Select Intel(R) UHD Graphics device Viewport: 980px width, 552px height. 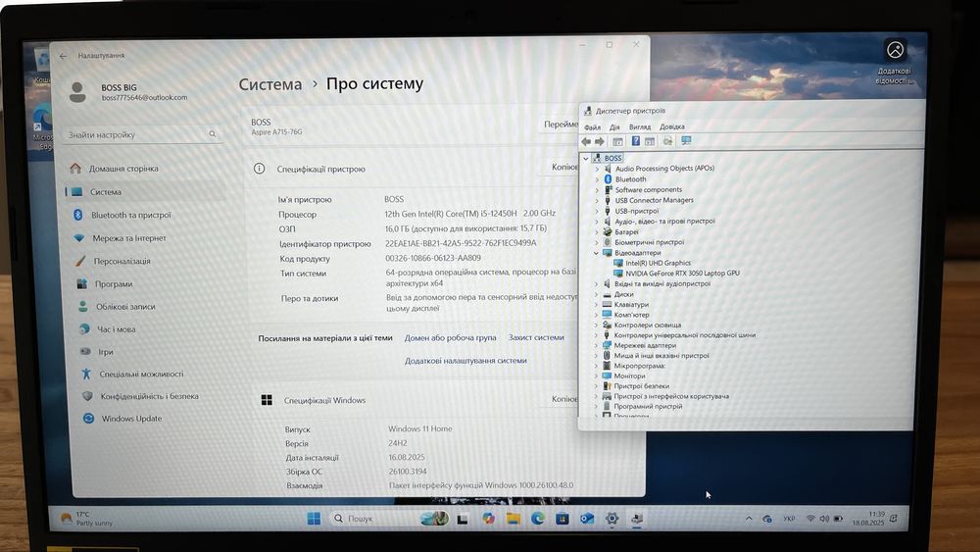659,263
